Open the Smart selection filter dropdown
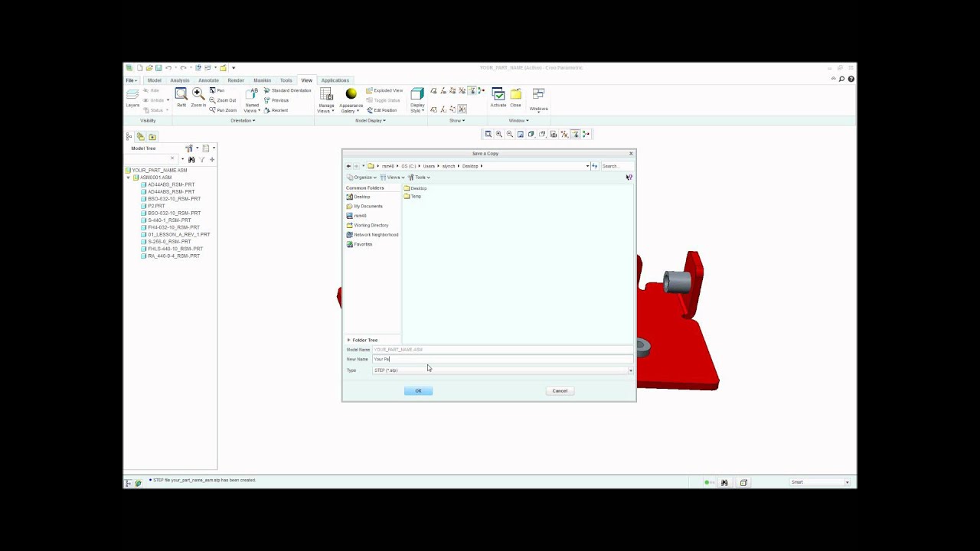 (x=847, y=482)
